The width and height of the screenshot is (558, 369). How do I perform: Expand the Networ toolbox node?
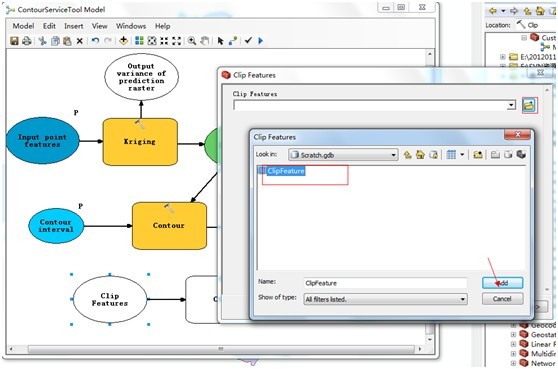click(x=513, y=363)
